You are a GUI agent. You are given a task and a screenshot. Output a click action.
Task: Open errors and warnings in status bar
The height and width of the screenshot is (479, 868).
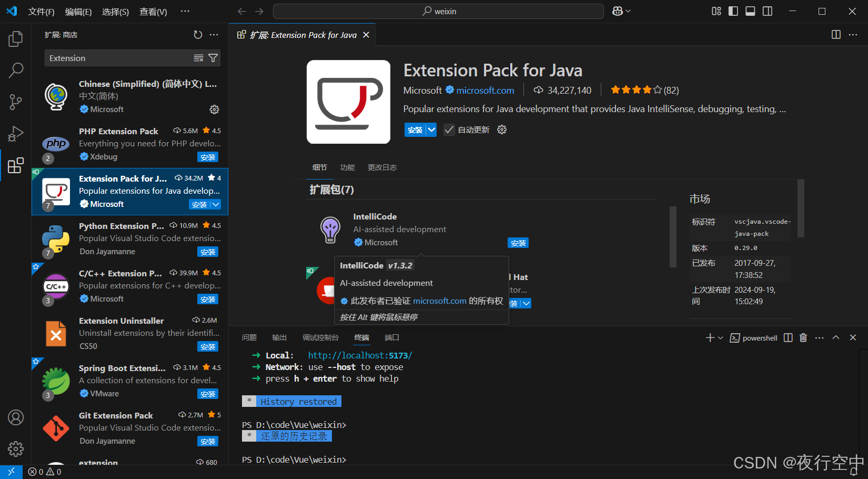coord(45,472)
